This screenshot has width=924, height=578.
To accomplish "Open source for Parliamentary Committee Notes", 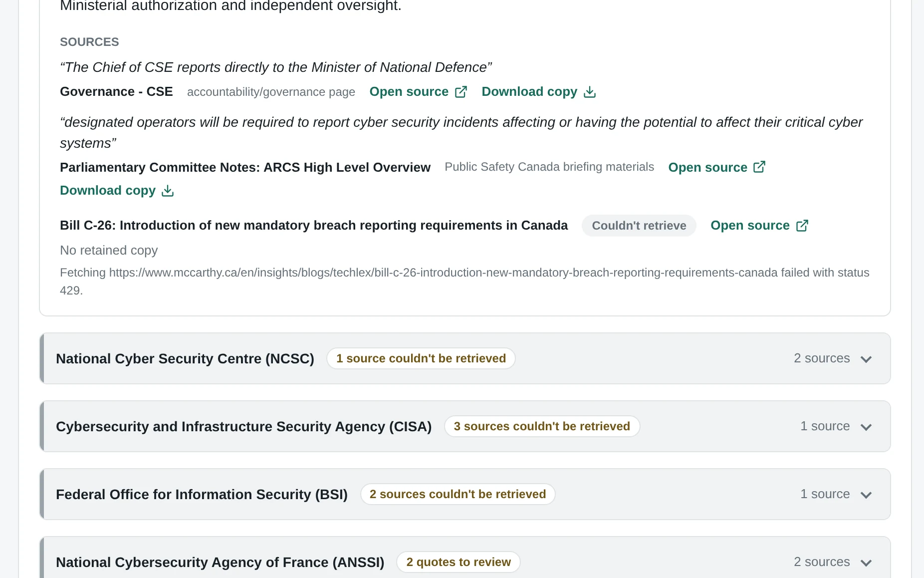I will 717,167.
